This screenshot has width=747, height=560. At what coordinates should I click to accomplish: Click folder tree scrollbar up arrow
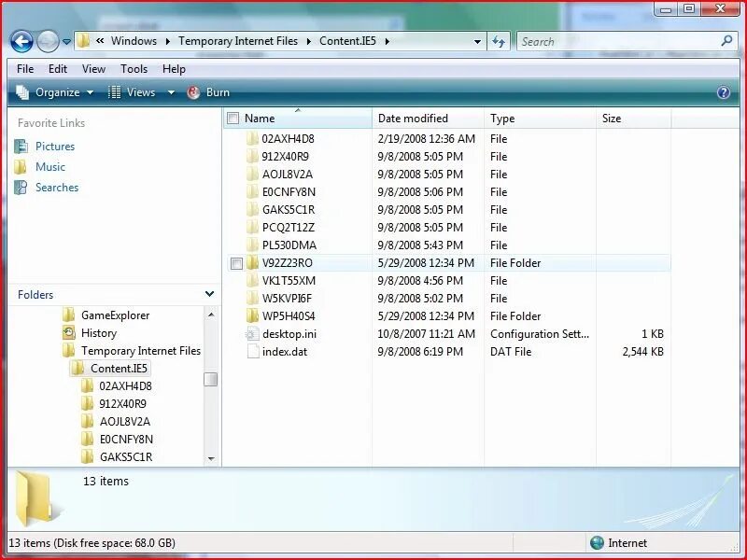tap(211, 315)
